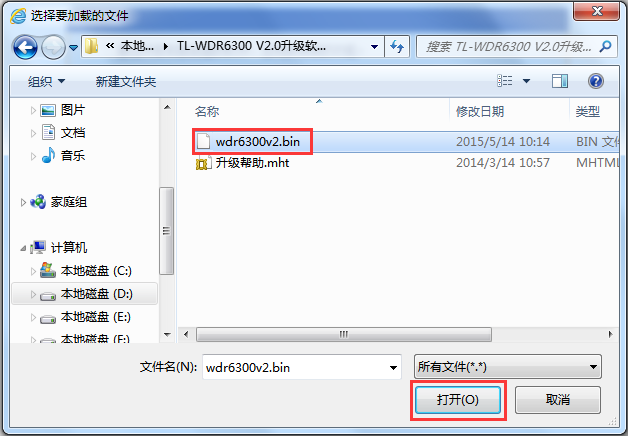Click the blue Back navigation arrow
The image size is (628, 436).
(x=25, y=48)
